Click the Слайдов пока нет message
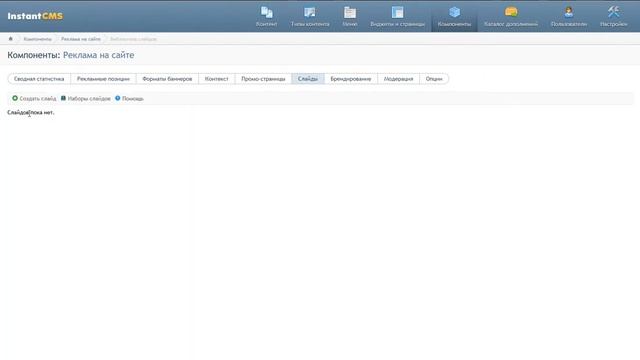The image size is (640, 360). coord(31,112)
